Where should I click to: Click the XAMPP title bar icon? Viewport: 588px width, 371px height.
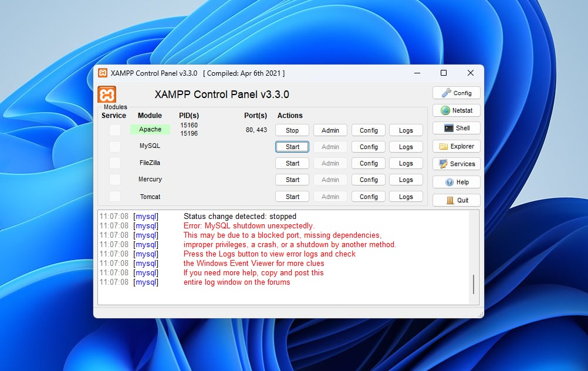click(x=102, y=73)
